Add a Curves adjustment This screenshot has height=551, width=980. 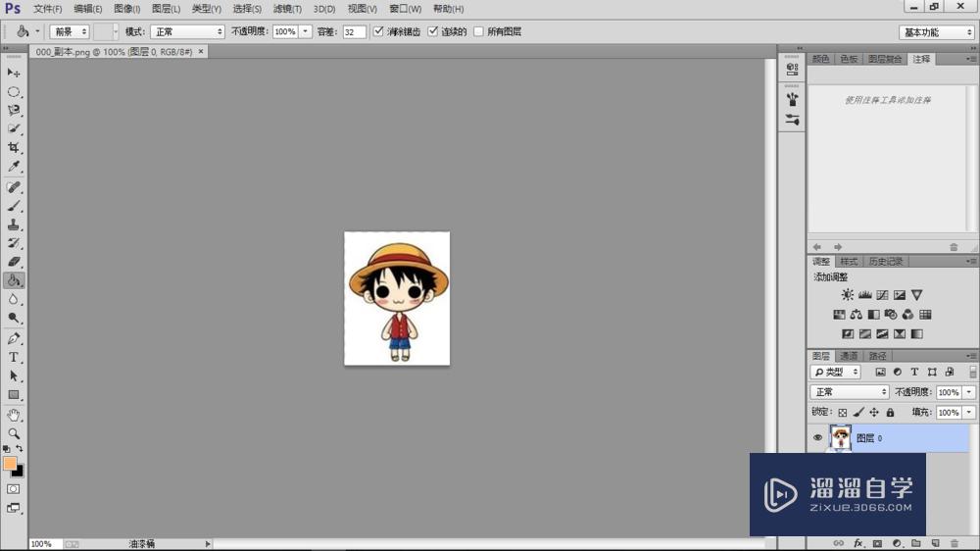882,294
